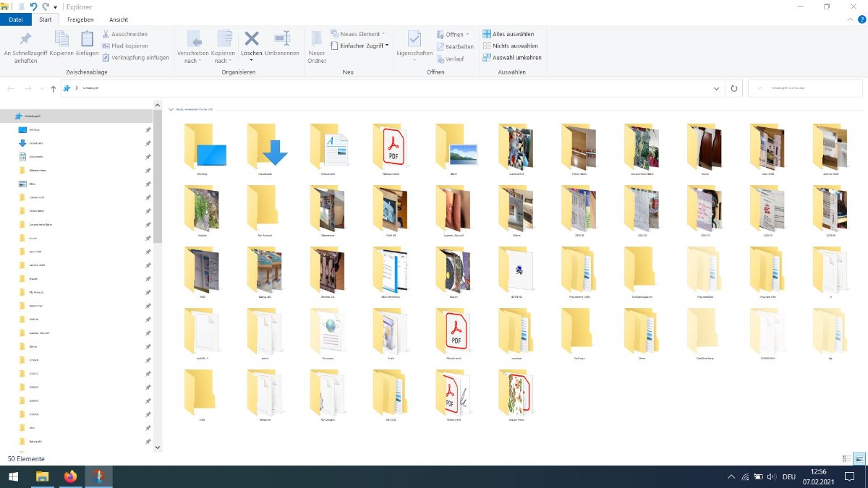The width and height of the screenshot is (868, 488).
Task: Expand the Öffnen dropdown in ribbon
Action: [452, 34]
